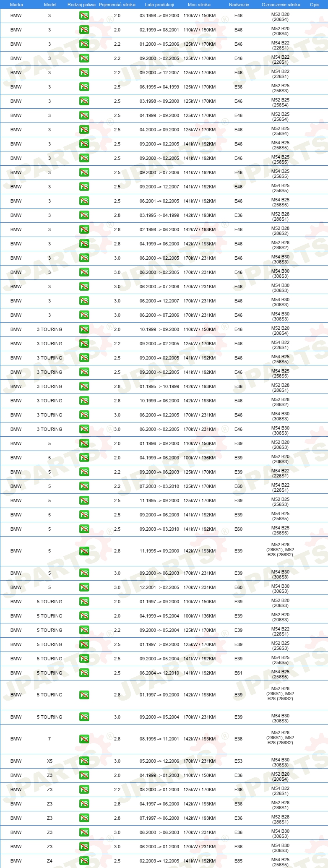Click the date range 05.2000 -> 12.2006
This screenshot has height=868, width=328.
coord(159,761)
